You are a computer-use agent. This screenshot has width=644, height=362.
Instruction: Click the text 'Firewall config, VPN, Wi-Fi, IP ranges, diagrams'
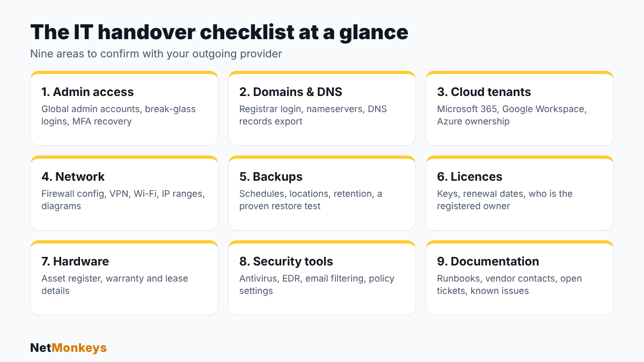pyautogui.click(x=123, y=200)
